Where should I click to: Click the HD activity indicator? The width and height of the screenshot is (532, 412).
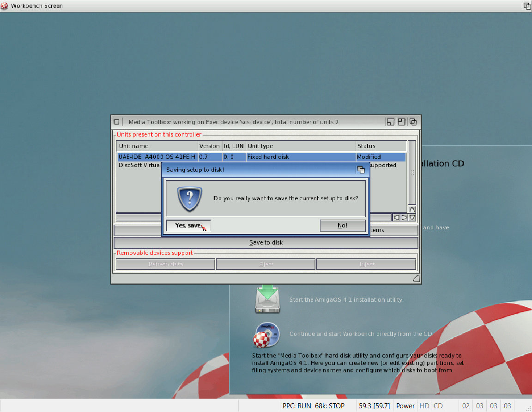tap(424, 406)
